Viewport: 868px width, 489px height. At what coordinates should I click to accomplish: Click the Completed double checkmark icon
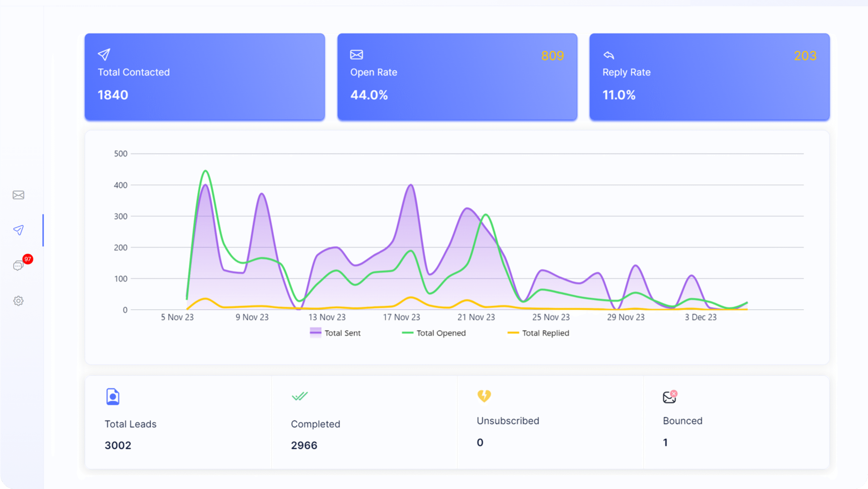pyautogui.click(x=300, y=396)
